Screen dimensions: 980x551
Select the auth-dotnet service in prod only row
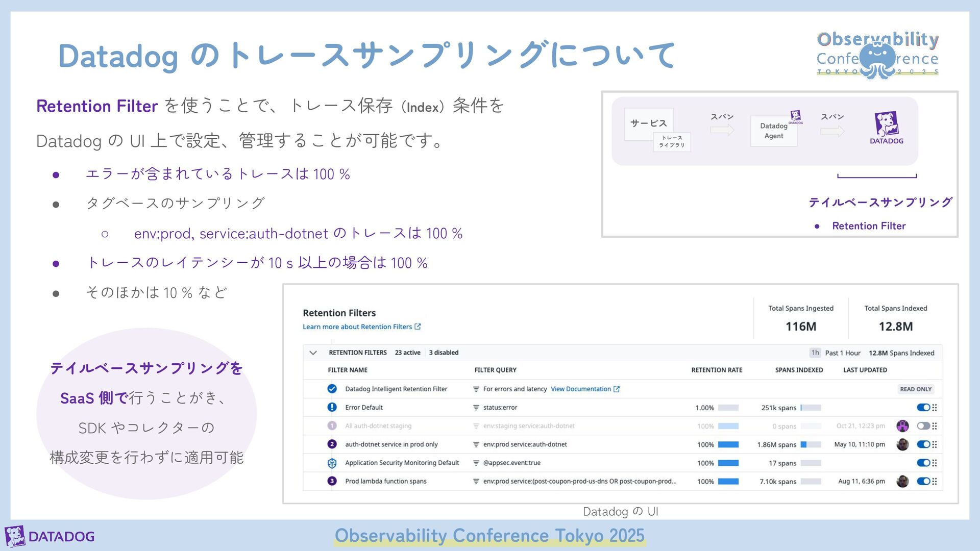click(391, 444)
